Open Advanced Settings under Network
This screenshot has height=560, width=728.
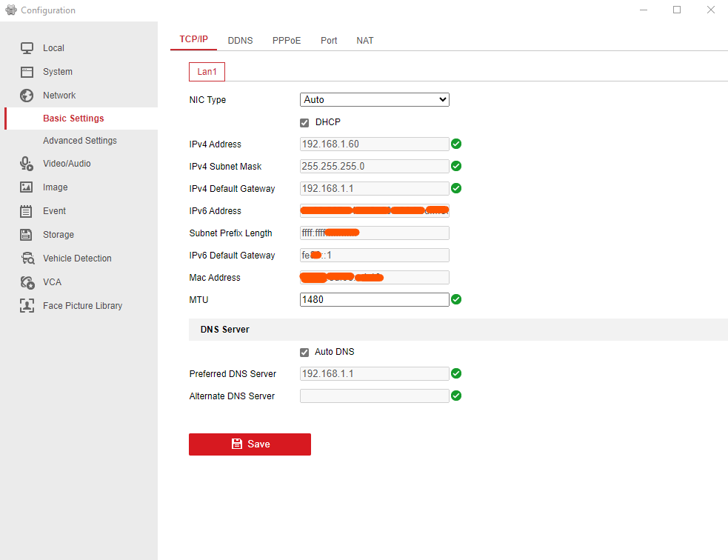point(80,141)
